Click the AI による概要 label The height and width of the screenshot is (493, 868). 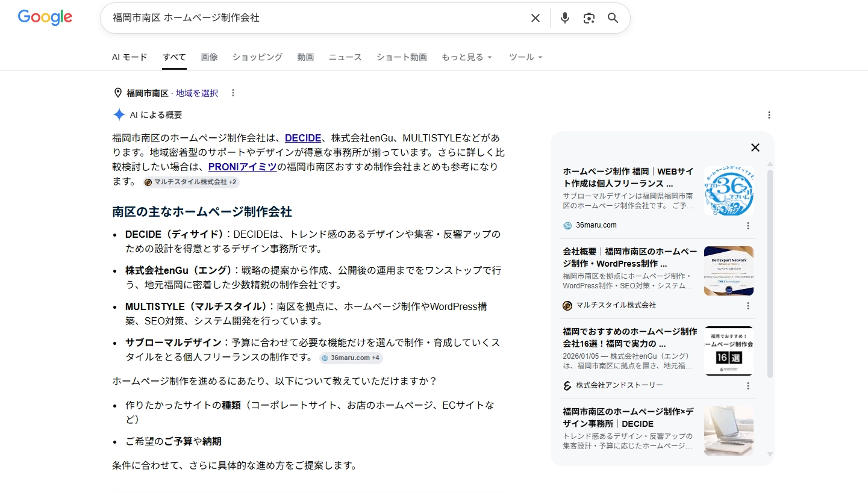tap(156, 115)
